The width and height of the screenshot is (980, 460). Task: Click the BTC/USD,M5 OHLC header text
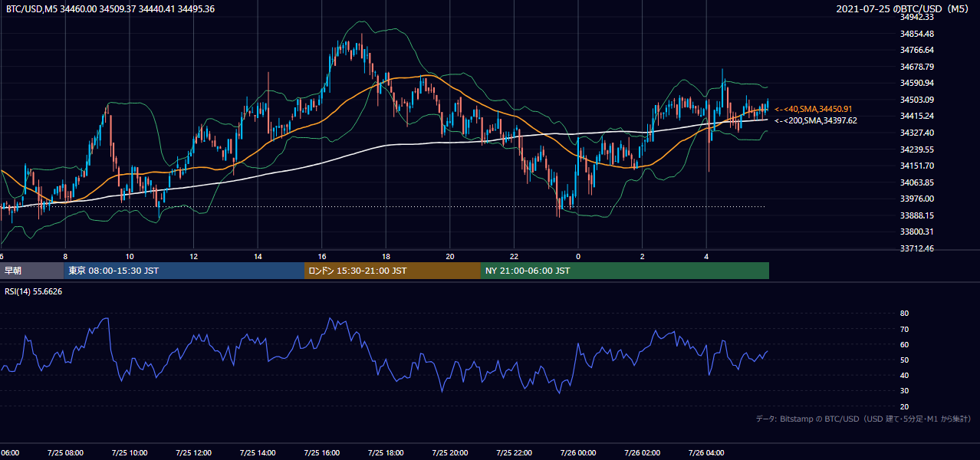(x=110, y=9)
